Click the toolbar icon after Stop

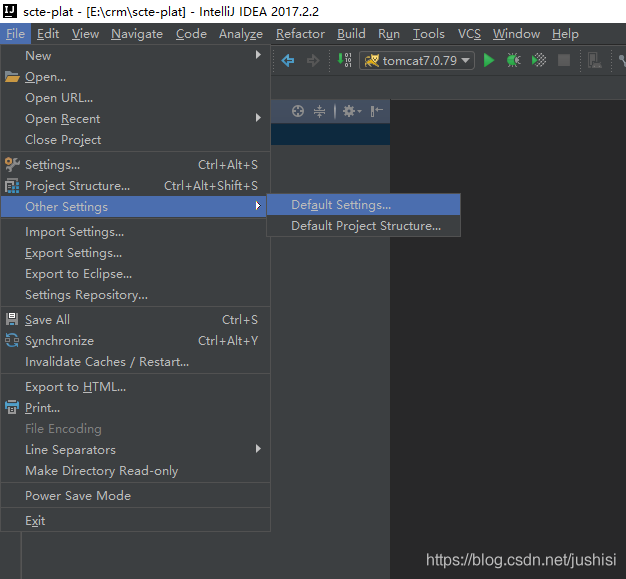[x=594, y=61]
